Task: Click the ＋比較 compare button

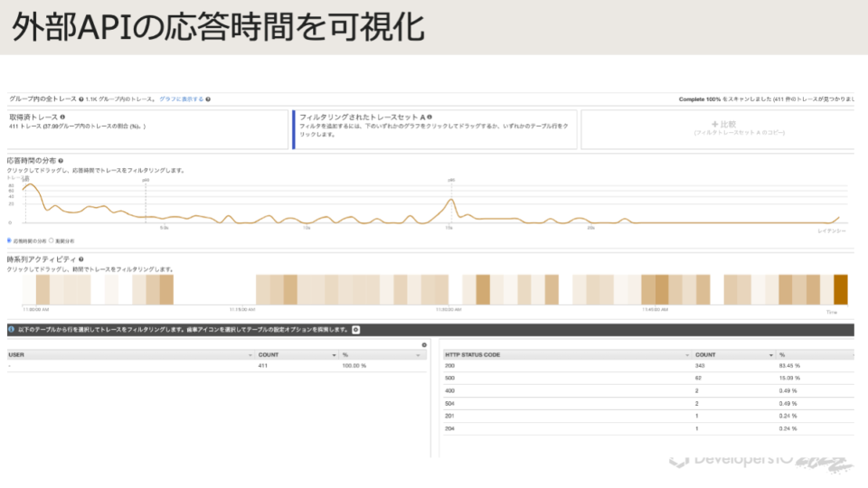Action: (x=725, y=125)
